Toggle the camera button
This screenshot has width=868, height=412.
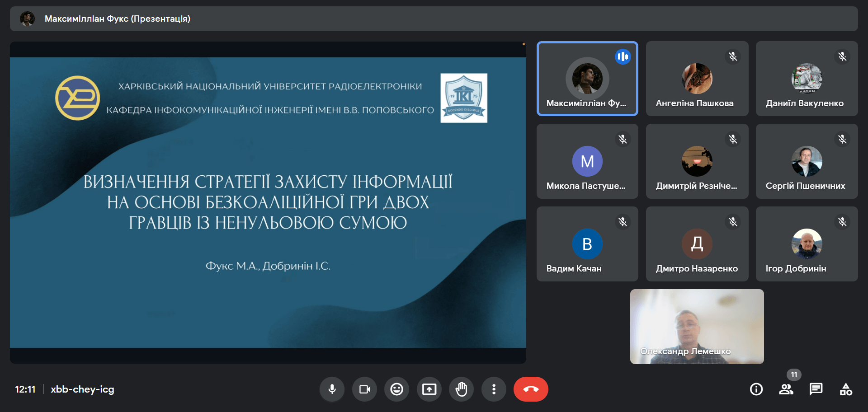click(364, 389)
